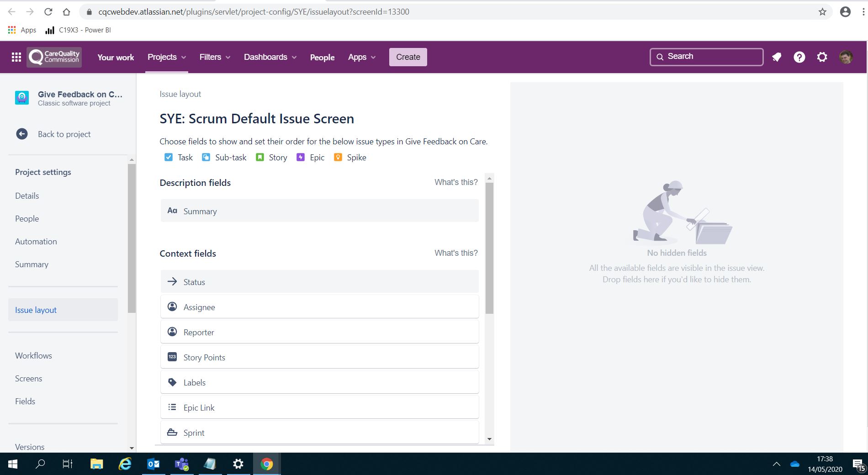Bookmark this page with the star icon

click(x=823, y=12)
